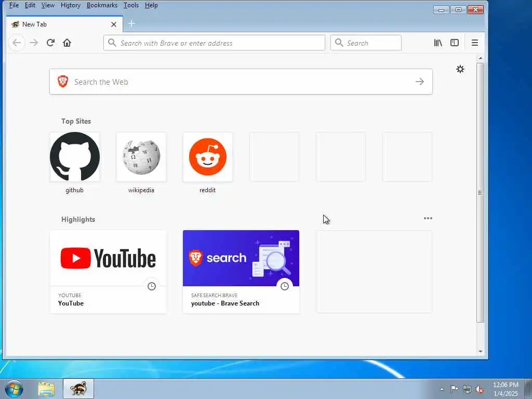Viewport: 532px width, 399px height.
Task: Select the New Tab tab
Action: [x=64, y=24]
